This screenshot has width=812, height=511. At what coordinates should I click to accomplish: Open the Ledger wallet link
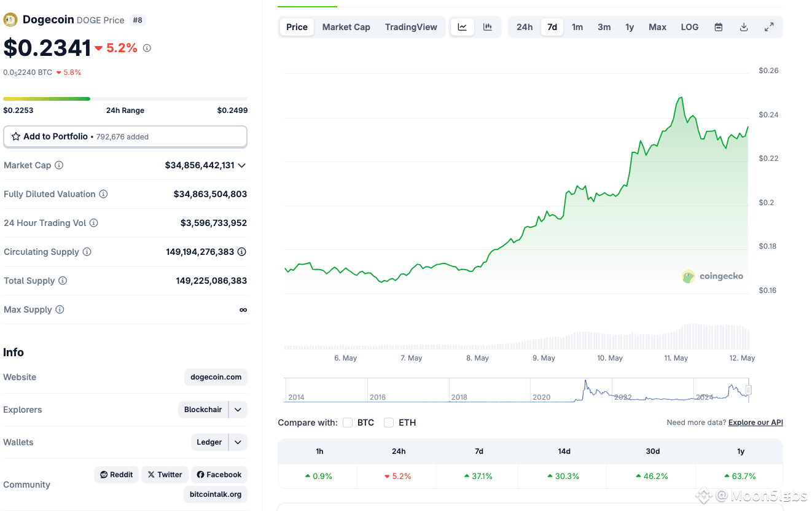209,442
